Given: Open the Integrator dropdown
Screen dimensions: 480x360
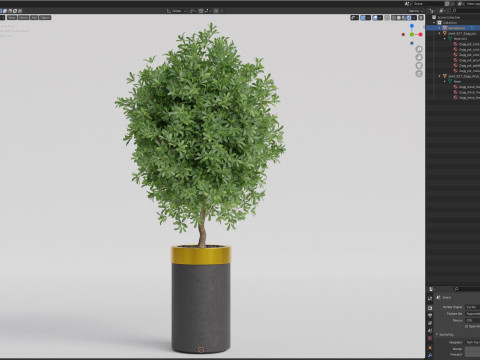Looking at the screenshot, I should [x=473, y=342].
